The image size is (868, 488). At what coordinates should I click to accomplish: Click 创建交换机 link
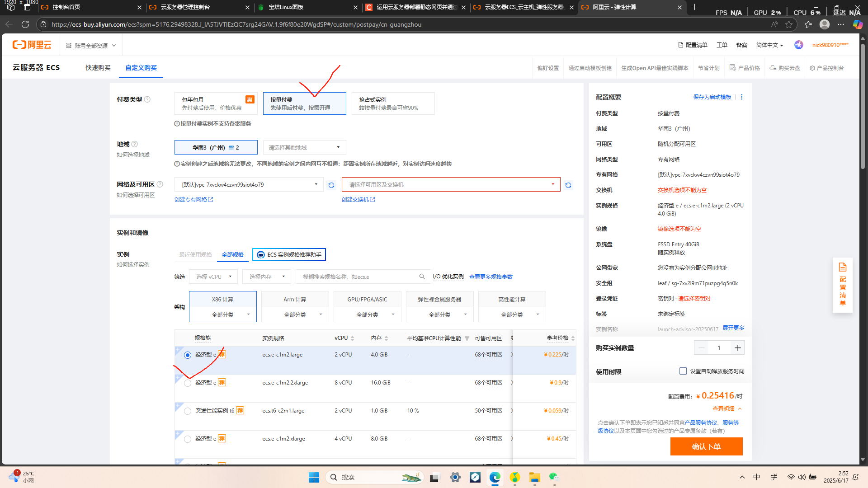(358, 200)
